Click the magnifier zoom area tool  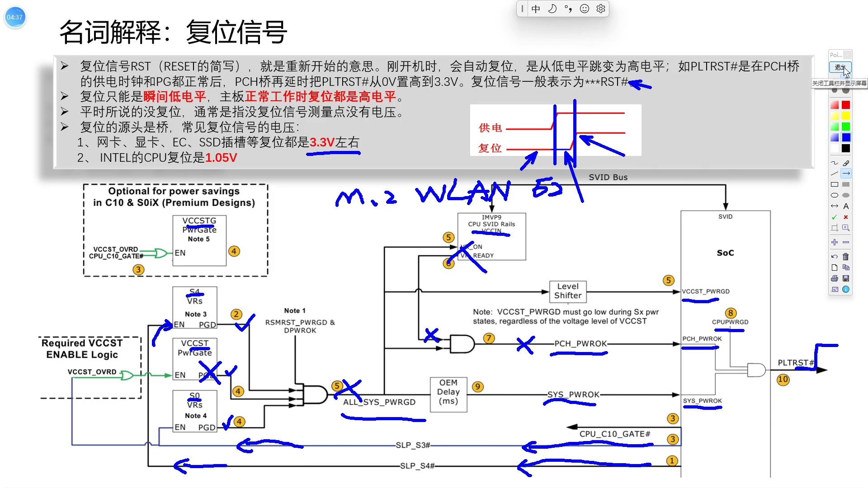(x=846, y=228)
